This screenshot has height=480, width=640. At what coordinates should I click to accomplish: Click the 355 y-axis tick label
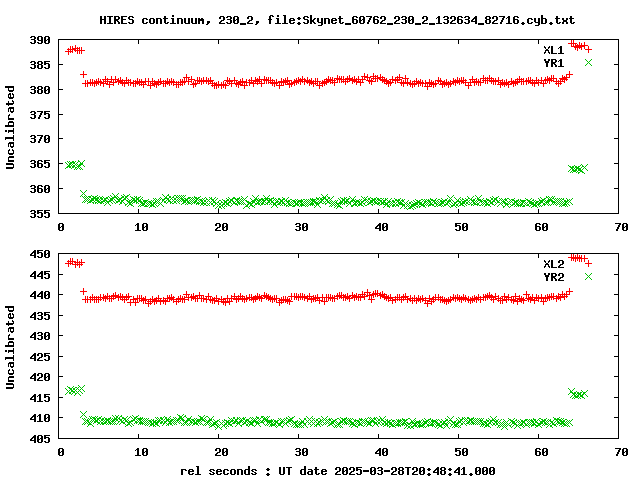tap(40, 214)
